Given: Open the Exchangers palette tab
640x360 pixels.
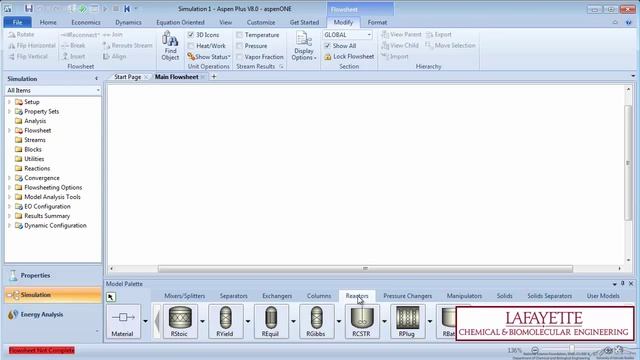Looking at the screenshot, I should pos(277,296).
